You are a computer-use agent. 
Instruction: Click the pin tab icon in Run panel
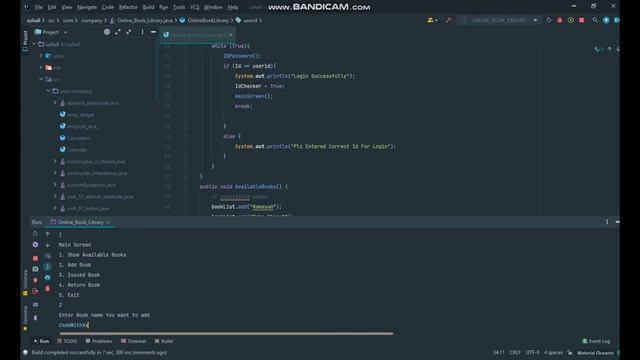[35, 318]
